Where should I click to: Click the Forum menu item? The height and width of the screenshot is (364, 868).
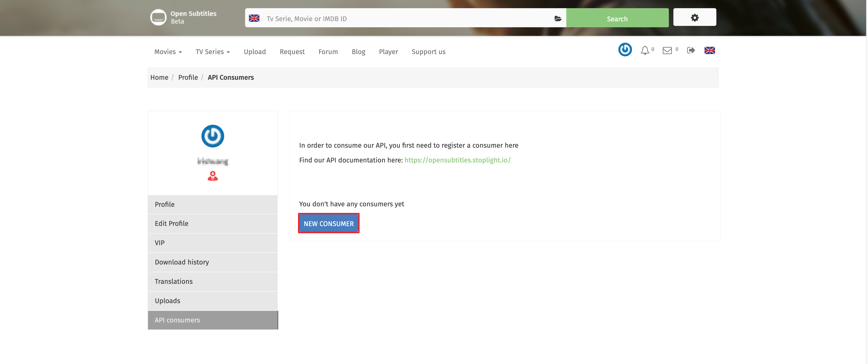(328, 51)
